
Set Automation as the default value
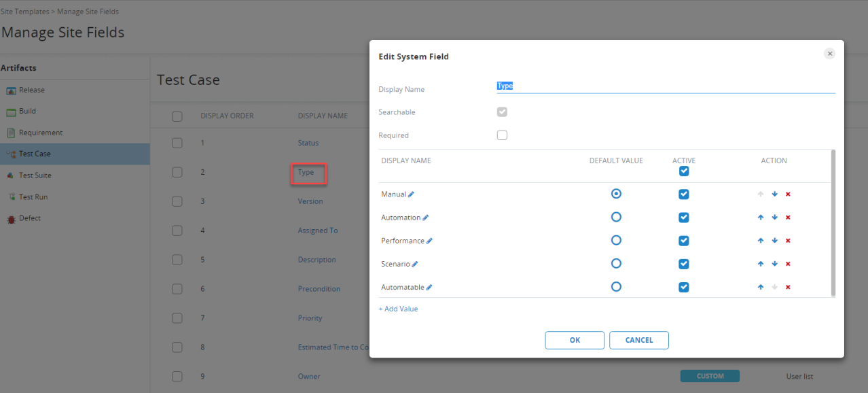tap(616, 218)
